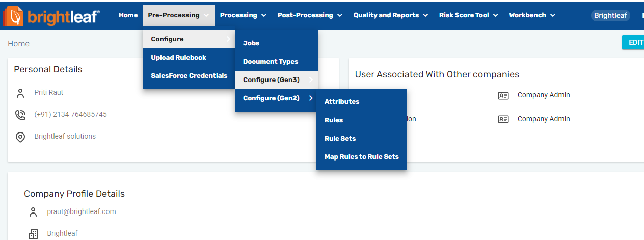644x240 pixels.
Task: Open Document Types from Configure menu
Action: click(x=271, y=62)
